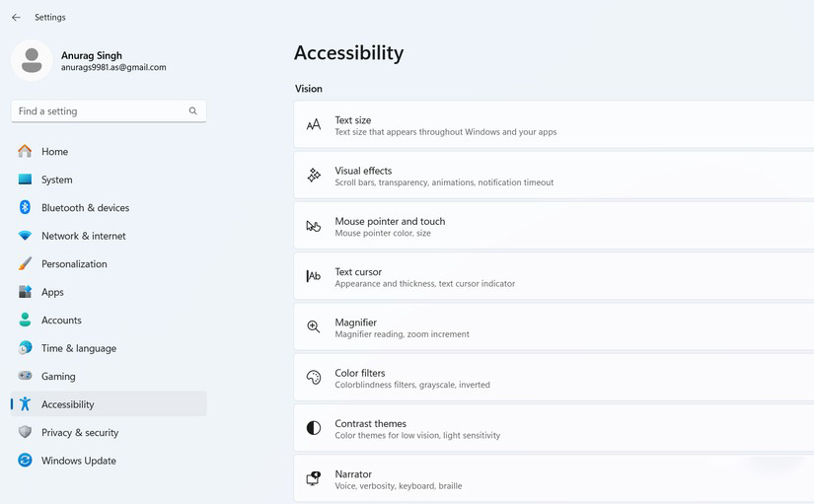Viewport: 814px width, 504px height.
Task: Open Windows Update label in sidebar
Action: coord(79,461)
